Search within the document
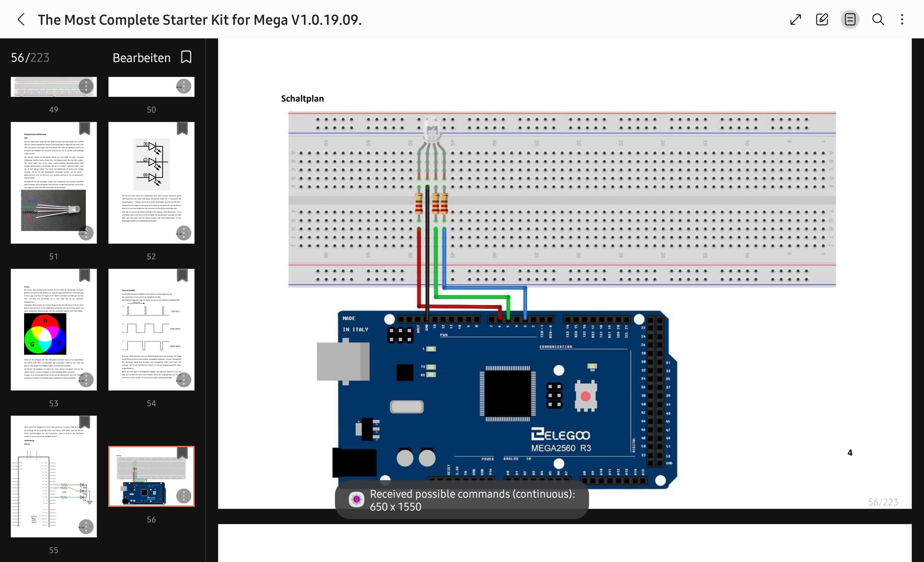 tap(878, 19)
